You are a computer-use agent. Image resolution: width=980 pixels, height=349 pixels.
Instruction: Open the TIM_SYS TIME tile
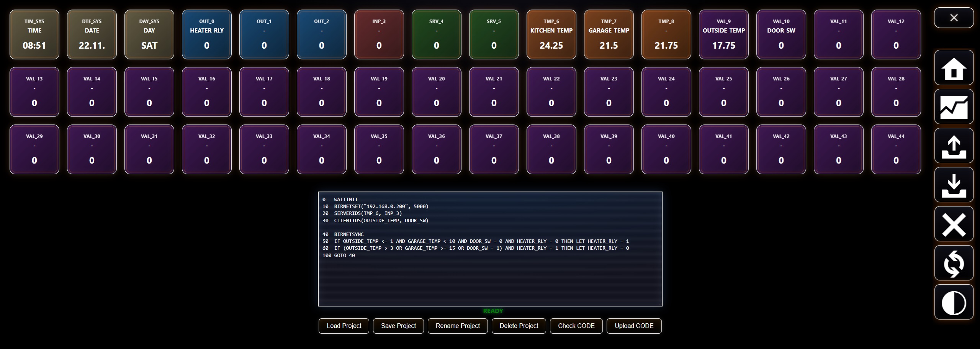(x=34, y=34)
